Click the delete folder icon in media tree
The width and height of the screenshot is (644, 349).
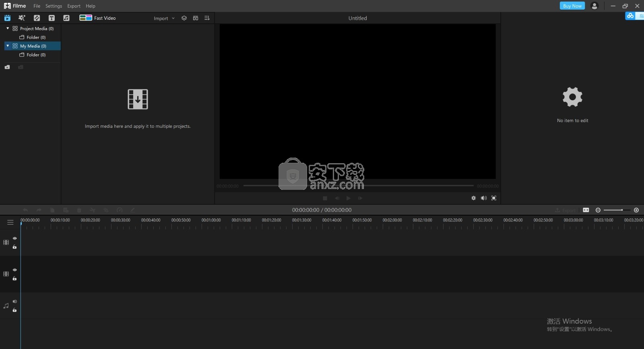point(21,67)
